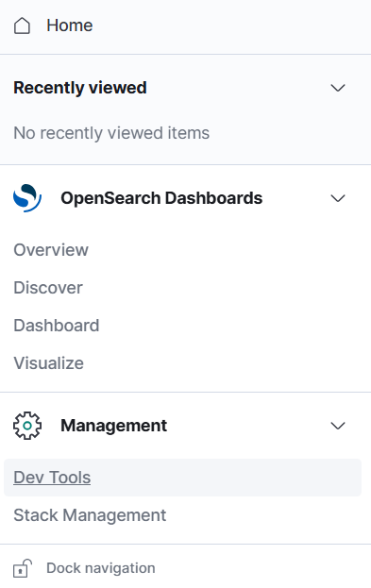Go to Discover
The image size is (371, 588).
click(48, 288)
